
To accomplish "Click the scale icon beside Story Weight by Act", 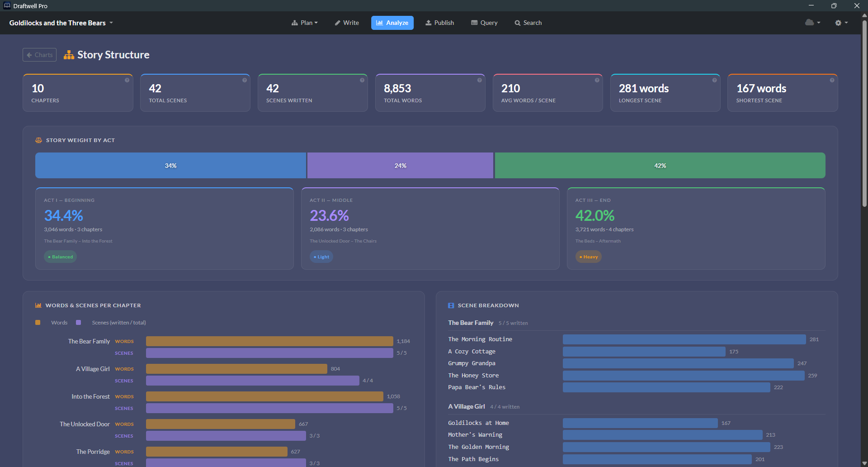I will (39, 140).
